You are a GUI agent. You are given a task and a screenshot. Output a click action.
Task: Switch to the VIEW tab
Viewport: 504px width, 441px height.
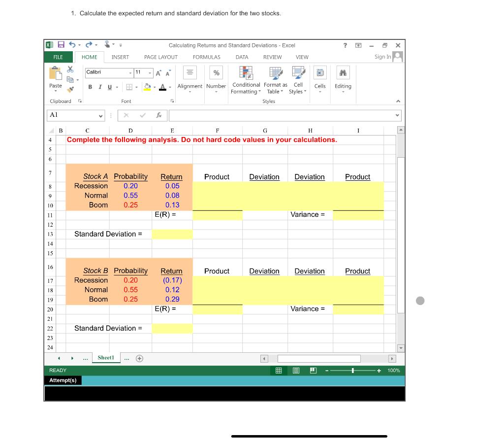(x=302, y=57)
